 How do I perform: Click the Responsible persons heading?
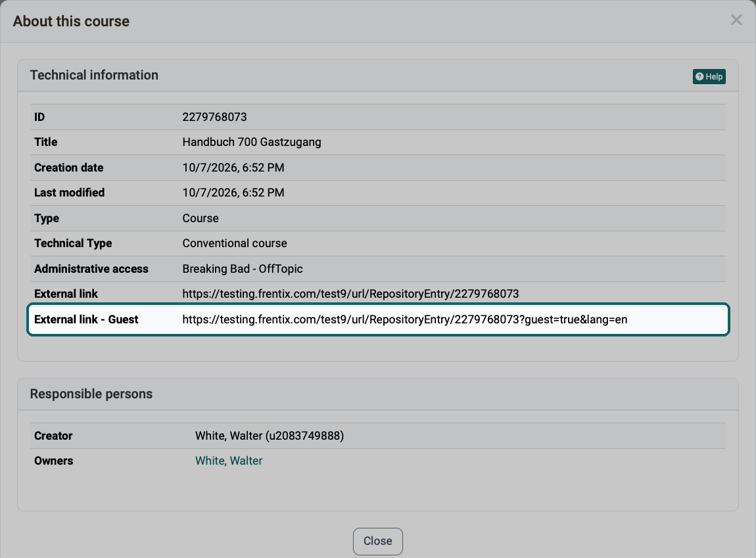click(x=91, y=394)
